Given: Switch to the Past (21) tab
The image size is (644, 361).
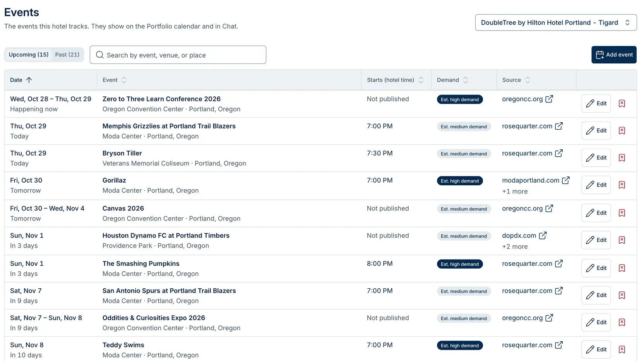Looking at the screenshot, I should pos(67,55).
